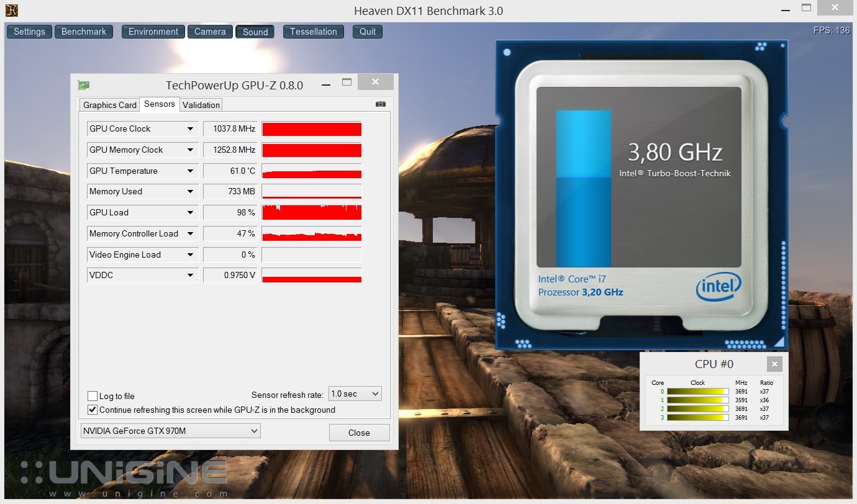The width and height of the screenshot is (857, 504).
Task: Click the 3,80 GHz turbo frequency text
Action: pyautogui.click(x=675, y=152)
